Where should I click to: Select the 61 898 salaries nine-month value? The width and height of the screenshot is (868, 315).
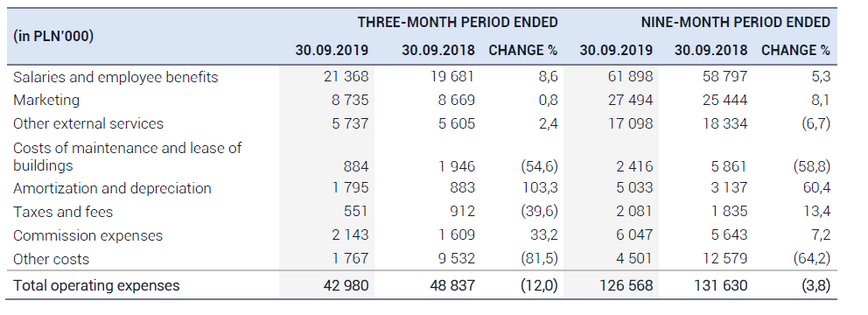(x=631, y=77)
